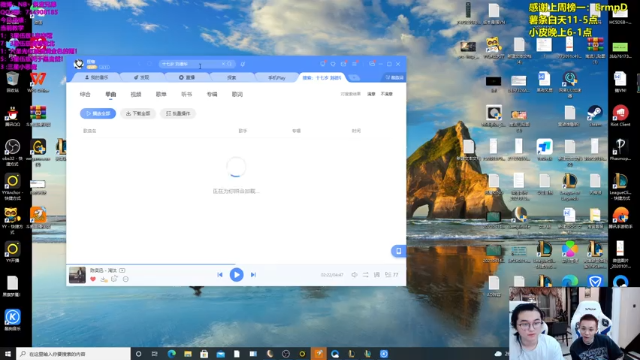Screen dimensions: 640x360
Task: Switch to 发现 tab
Action: pyautogui.click(x=142, y=78)
